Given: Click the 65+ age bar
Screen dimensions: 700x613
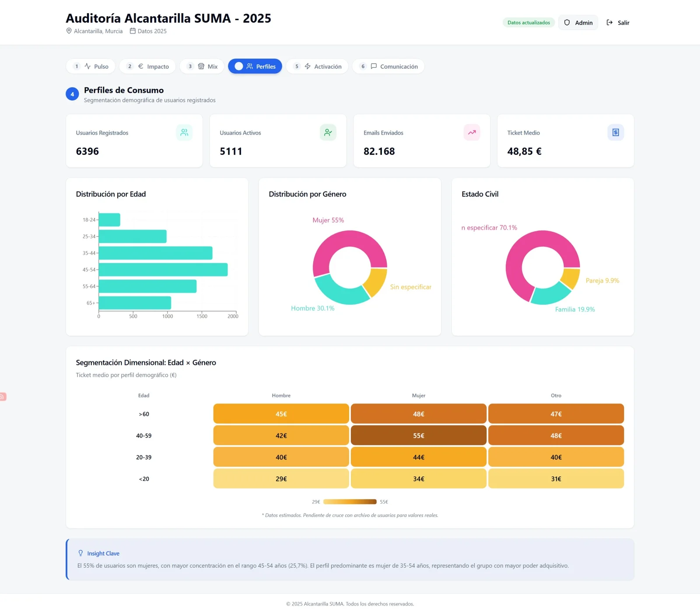Looking at the screenshot, I should pos(135,303).
